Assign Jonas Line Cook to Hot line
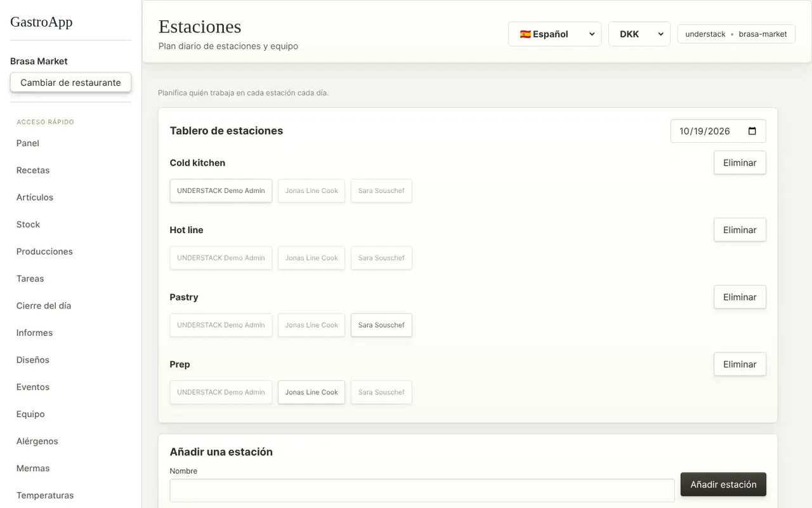Viewport: 812px width, 508px height. coord(311,258)
